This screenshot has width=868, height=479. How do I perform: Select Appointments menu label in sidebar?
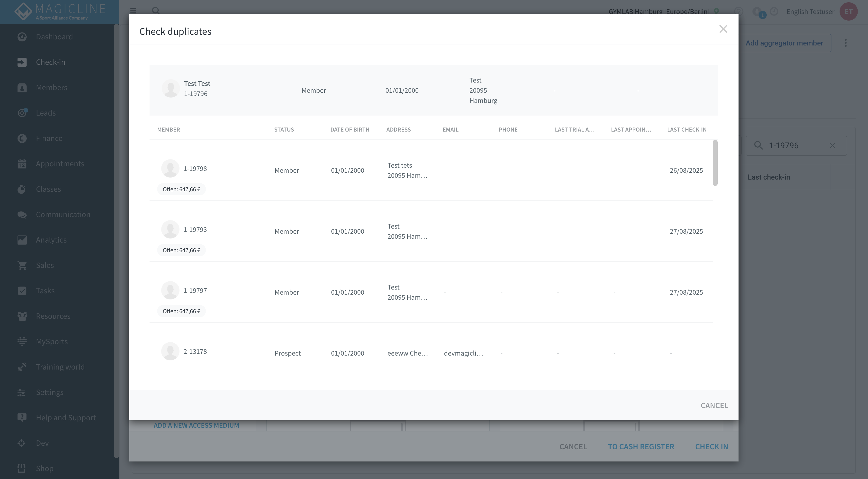click(60, 164)
